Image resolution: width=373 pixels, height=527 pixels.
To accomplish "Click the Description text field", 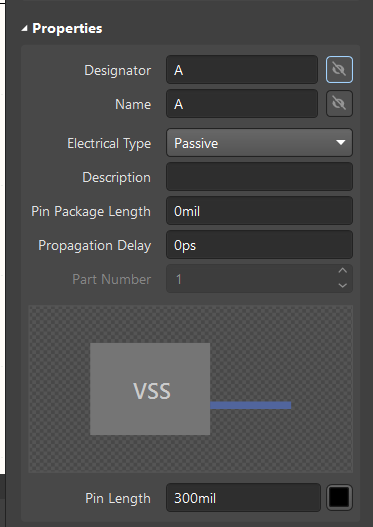I will 259,177.
